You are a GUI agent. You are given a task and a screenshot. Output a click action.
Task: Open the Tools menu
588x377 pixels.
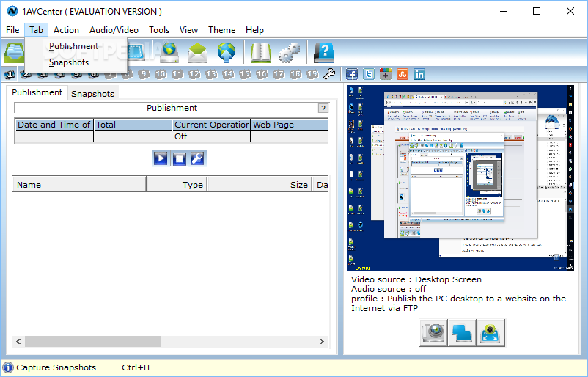click(x=159, y=30)
